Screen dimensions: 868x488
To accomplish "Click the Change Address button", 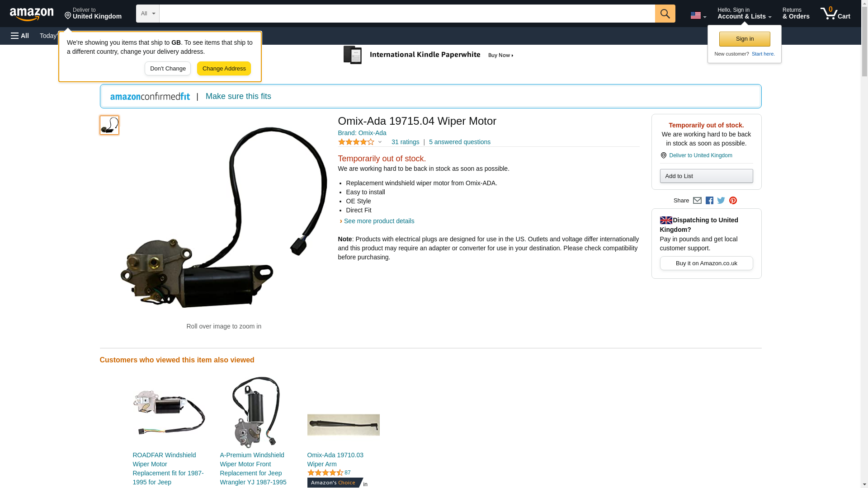I will pyautogui.click(x=224, y=69).
